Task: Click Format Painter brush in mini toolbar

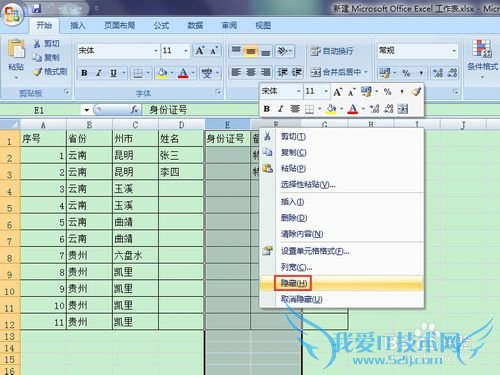Action: pos(416,91)
